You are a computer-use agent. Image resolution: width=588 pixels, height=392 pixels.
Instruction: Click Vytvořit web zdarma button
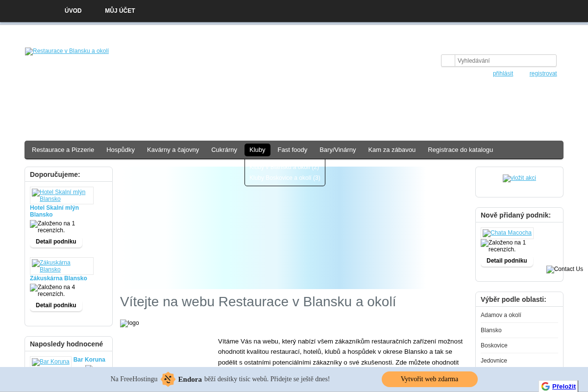click(x=430, y=379)
